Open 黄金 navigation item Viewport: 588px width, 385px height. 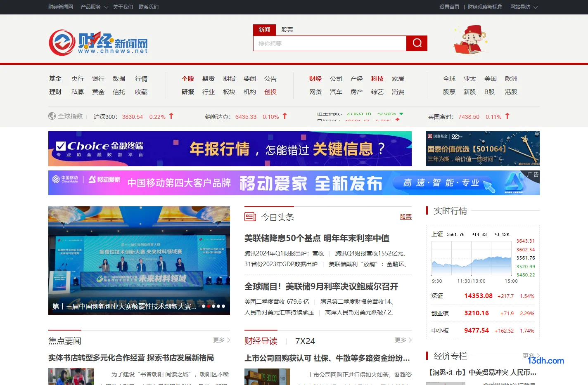(x=98, y=92)
